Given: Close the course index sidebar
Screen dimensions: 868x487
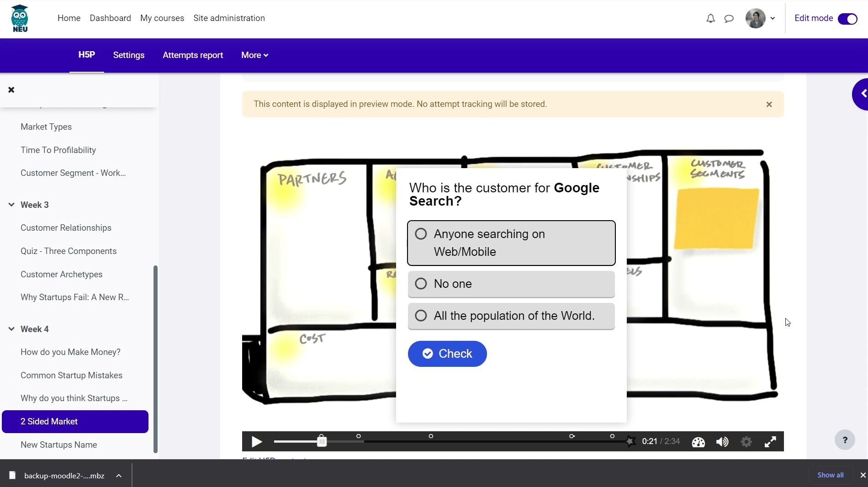Looking at the screenshot, I should [11, 90].
